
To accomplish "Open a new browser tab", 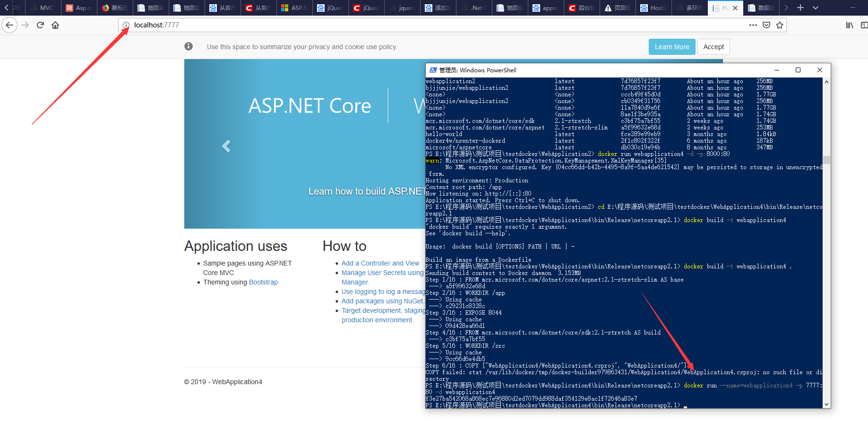I will (x=800, y=8).
